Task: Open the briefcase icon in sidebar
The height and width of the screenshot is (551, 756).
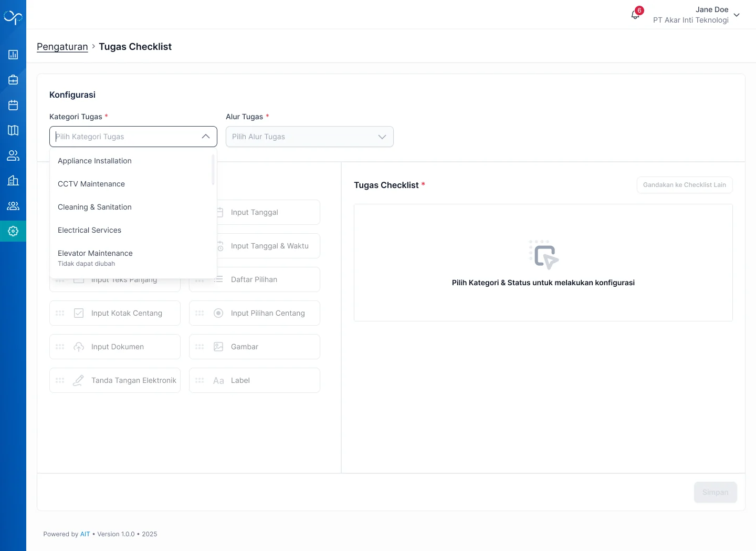Action: pyautogui.click(x=13, y=80)
